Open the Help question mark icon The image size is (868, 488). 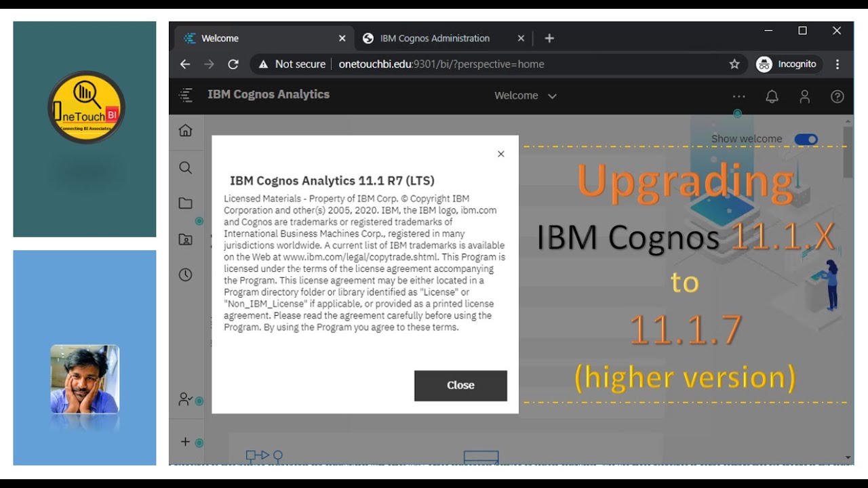837,96
